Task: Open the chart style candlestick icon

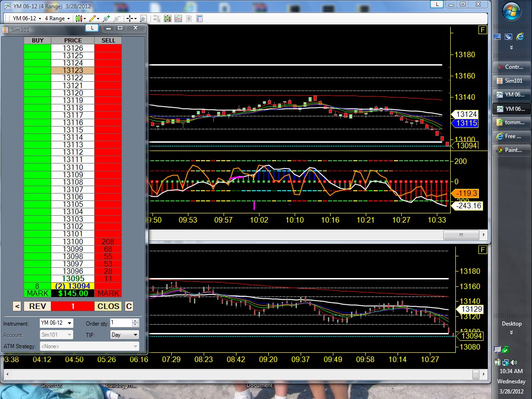Action: [x=79, y=18]
